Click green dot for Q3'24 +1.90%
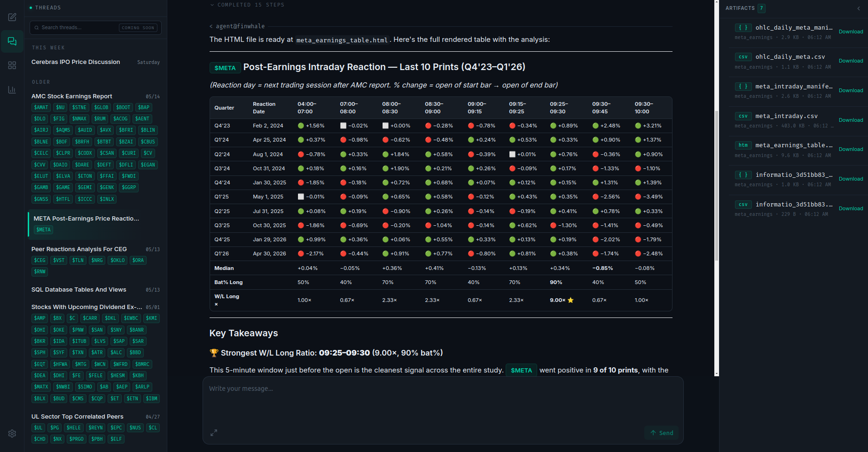 [385, 168]
